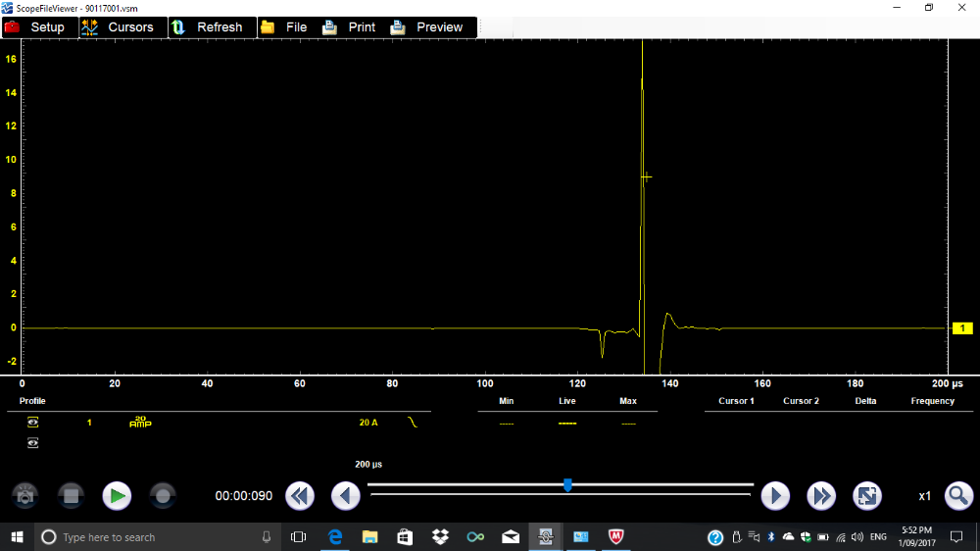Step back one frame
Image resolution: width=980 pixels, height=551 pixels.
[345, 496]
